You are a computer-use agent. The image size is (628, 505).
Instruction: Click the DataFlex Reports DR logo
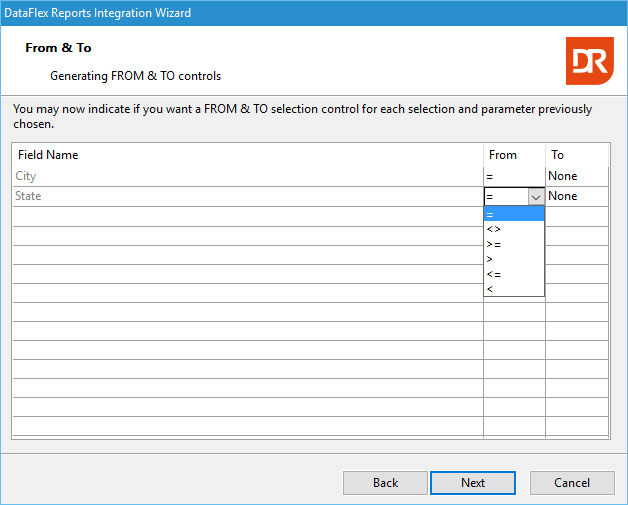589,61
